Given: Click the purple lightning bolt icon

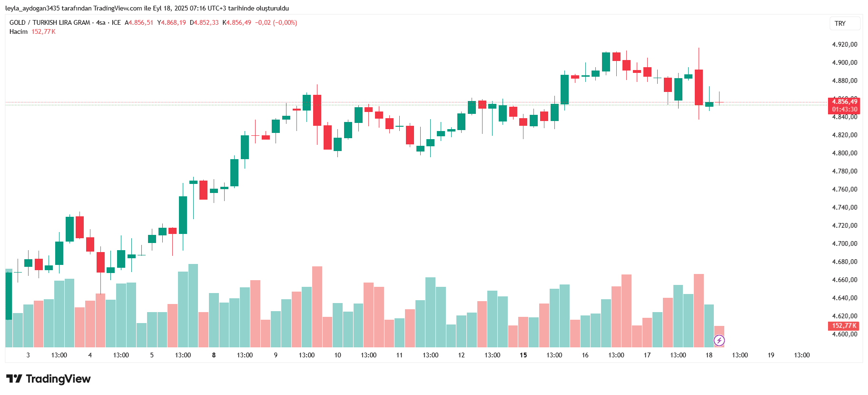Looking at the screenshot, I should coord(719,340).
